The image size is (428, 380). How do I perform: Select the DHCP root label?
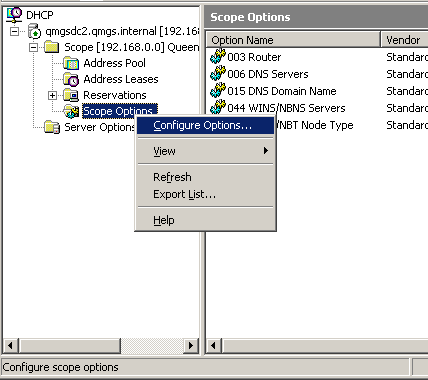pyautogui.click(x=40, y=15)
